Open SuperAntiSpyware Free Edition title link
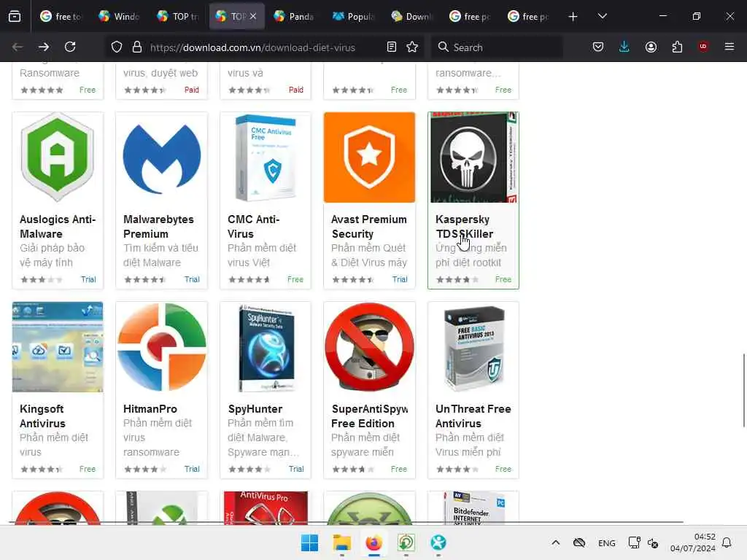The height and width of the screenshot is (560, 747). 370,416
